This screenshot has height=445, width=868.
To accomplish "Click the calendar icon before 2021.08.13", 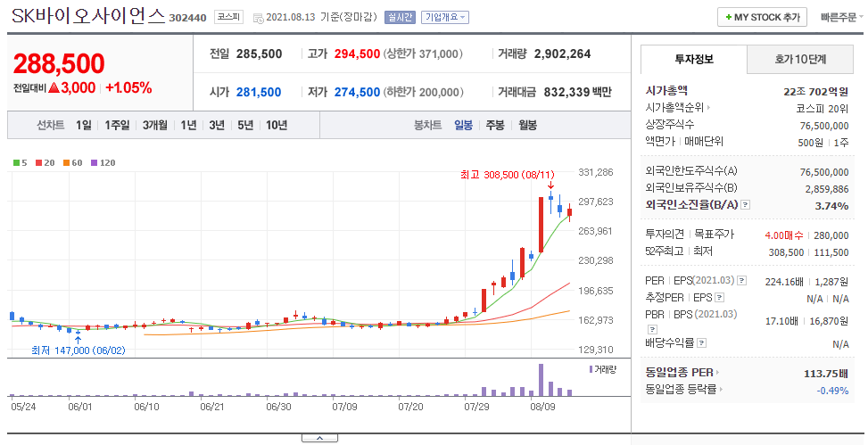I will click(x=258, y=18).
